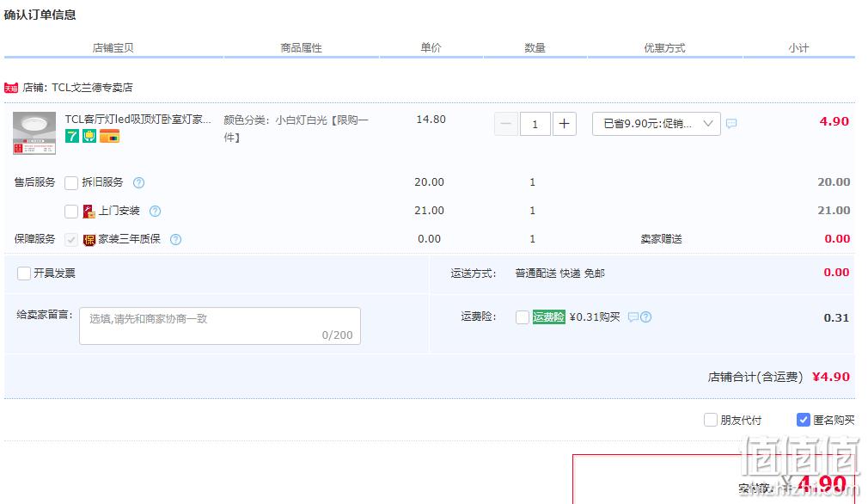Click the 普通配送 快递 免邮 shipping text
The image size is (868, 504).
point(559,273)
